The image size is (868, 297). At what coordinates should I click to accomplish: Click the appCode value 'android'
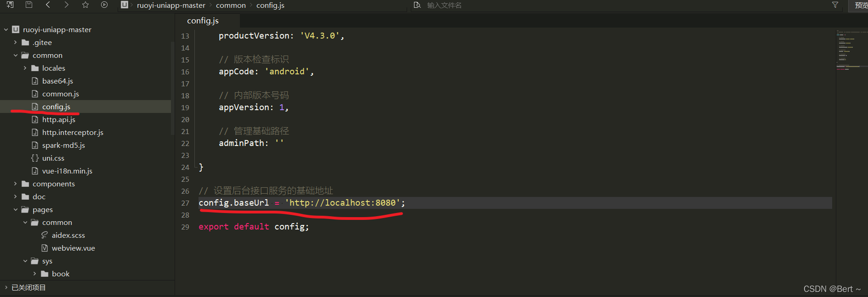(287, 71)
